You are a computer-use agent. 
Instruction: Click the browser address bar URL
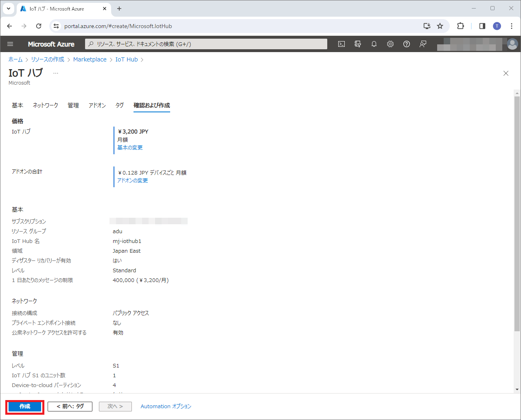pyautogui.click(x=118, y=26)
